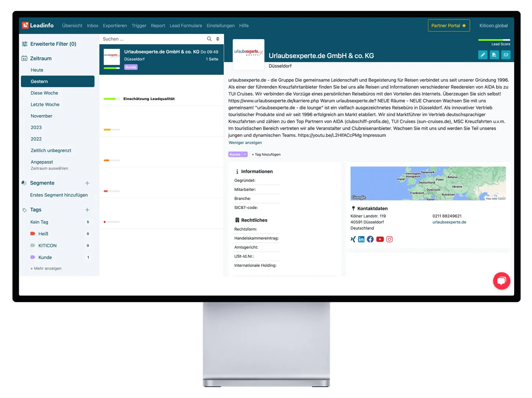The image size is (532, 398).
Task: Open Lead Formulare menu
Action: tap(186, 25)
